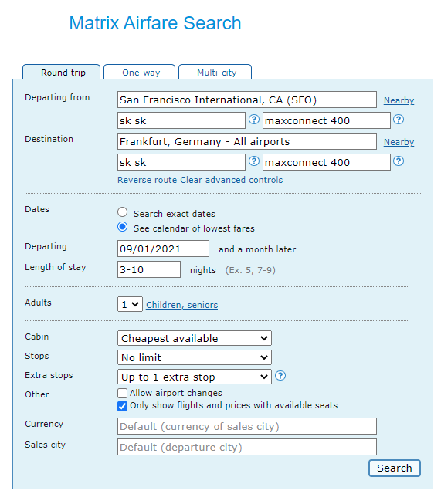Enable Allow airport changes checkbox

tap(122, 393)
